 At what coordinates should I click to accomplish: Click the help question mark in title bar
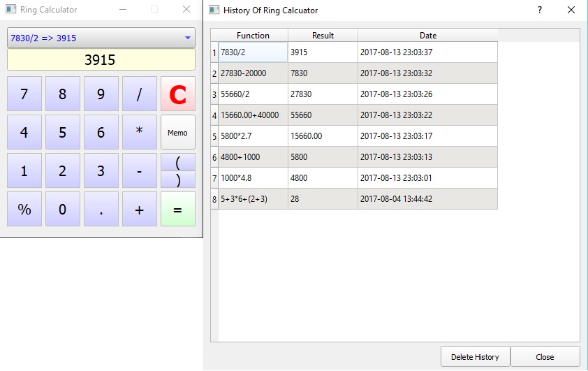tap(539, 10)
